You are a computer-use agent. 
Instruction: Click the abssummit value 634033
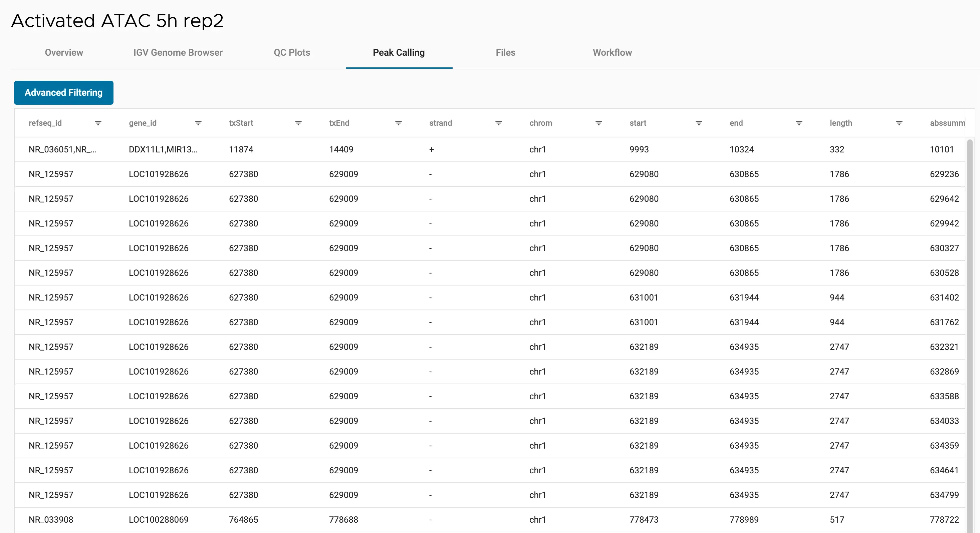click(x=944, y=421)
